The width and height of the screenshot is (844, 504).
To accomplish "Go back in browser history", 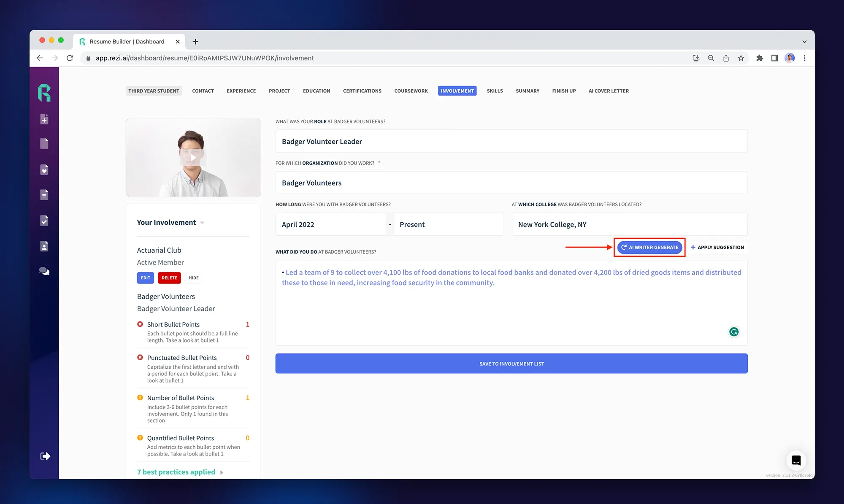I will pyautogui.click(x=40, y=58).
